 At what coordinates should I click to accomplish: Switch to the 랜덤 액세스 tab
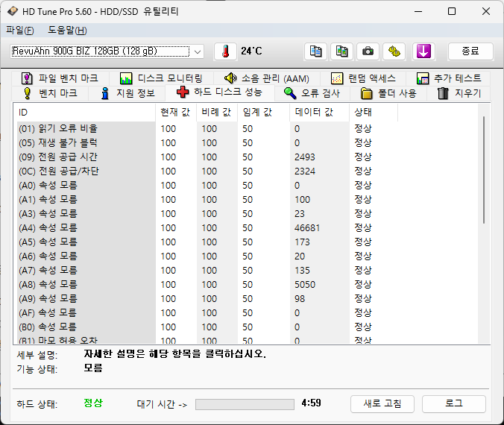[x=363, y=78]
